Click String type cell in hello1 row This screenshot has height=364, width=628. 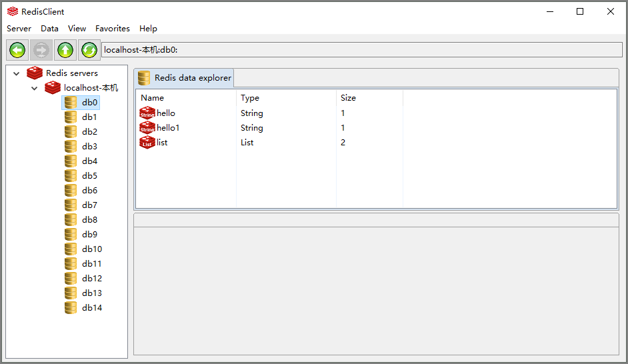pos(251,128)
